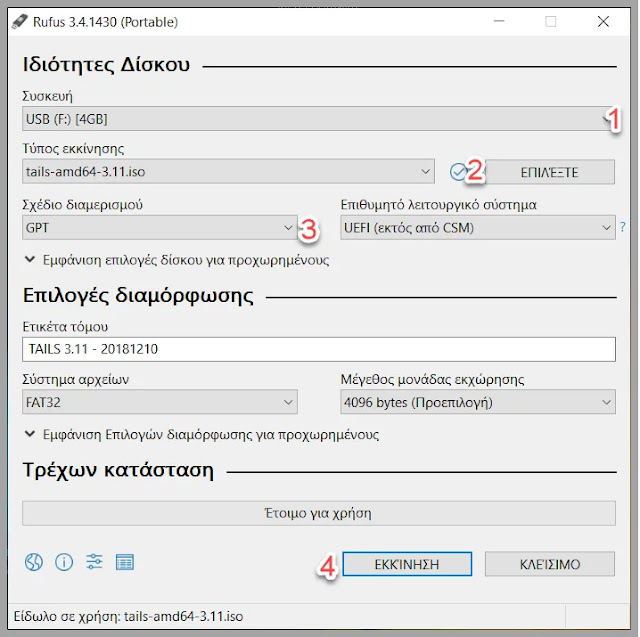Expand Εμφάνιση Επιλογών διαμόρφωσης για προχωρημένους

pyautogui.click(x=202, y=435)
